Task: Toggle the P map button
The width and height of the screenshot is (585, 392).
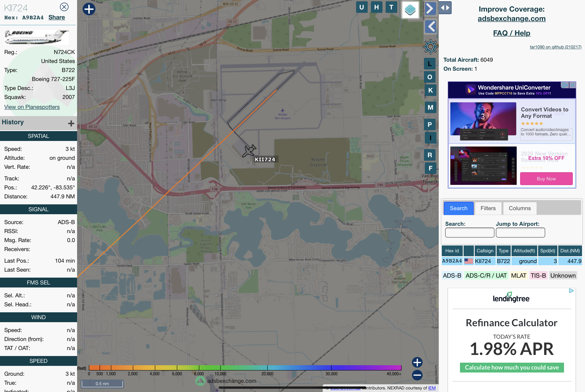Action: (x=430, y=124)
